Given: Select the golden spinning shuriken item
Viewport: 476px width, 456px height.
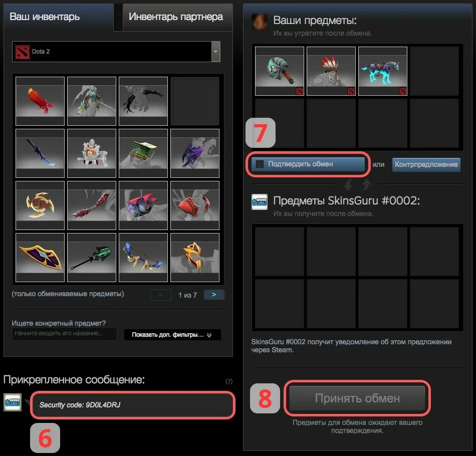Looking at the screenshot, I should coord(40,205).
